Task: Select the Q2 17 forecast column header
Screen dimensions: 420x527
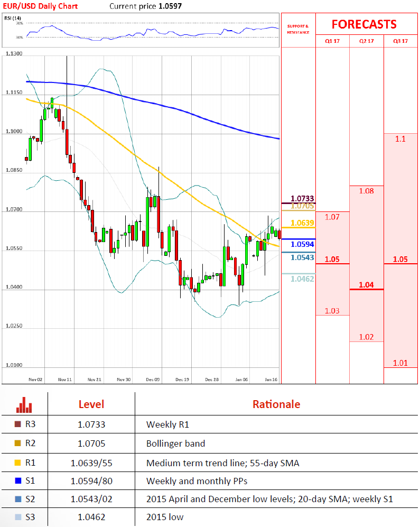Action: 366,41
